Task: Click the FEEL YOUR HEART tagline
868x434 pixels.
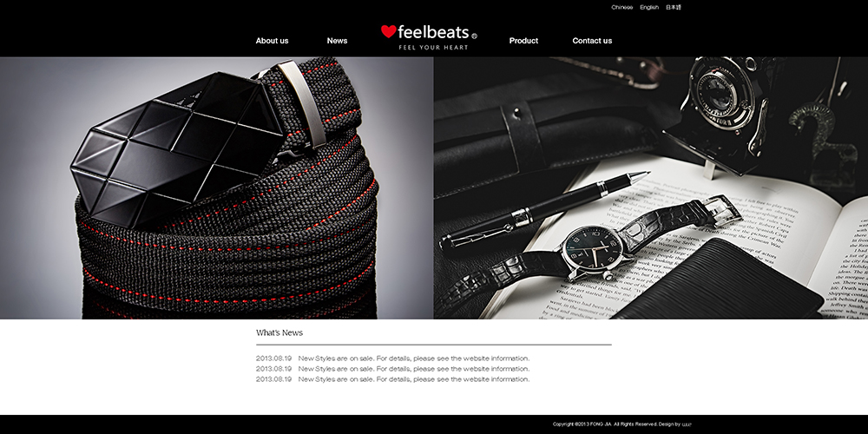Action: [433, 48]
